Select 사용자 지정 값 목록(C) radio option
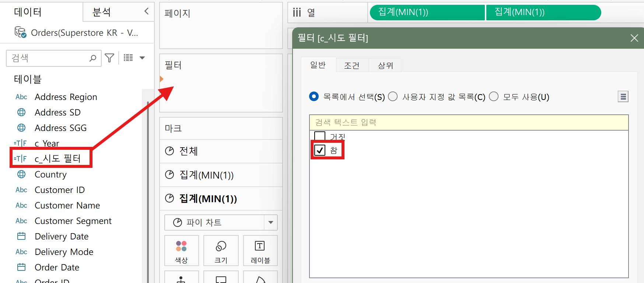This screenshot has height=283, width=644. pos(393,97)
